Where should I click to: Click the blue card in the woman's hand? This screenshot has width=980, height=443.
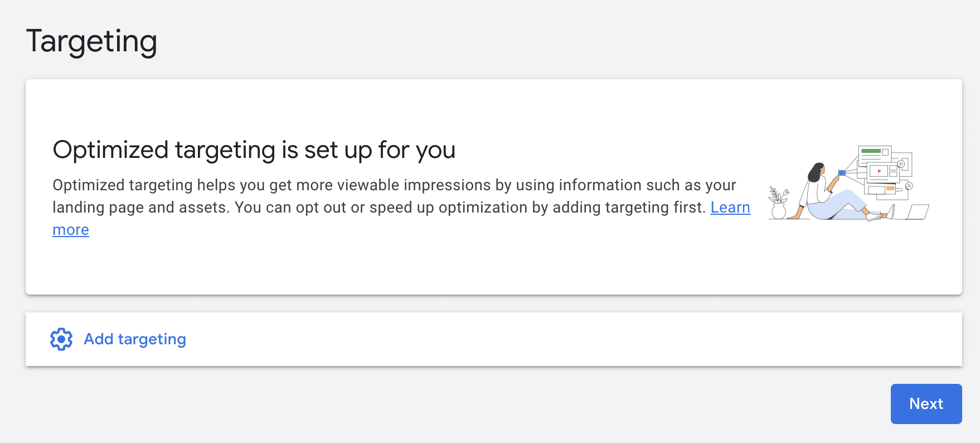(842, 173)
